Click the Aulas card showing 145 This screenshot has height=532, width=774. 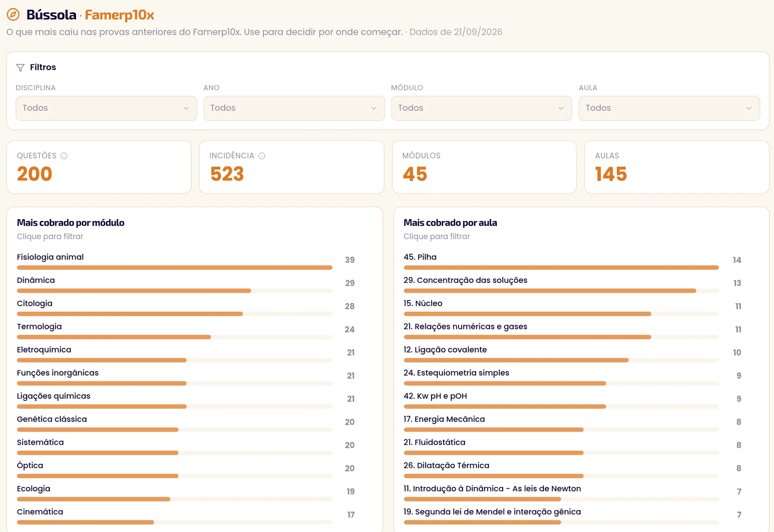(x=677, y=167)
